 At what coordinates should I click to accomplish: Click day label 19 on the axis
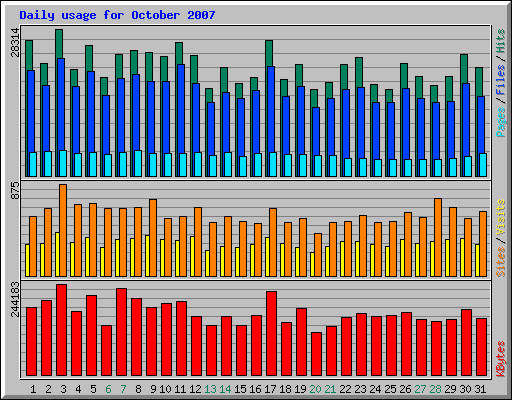[x=300, y=389]
